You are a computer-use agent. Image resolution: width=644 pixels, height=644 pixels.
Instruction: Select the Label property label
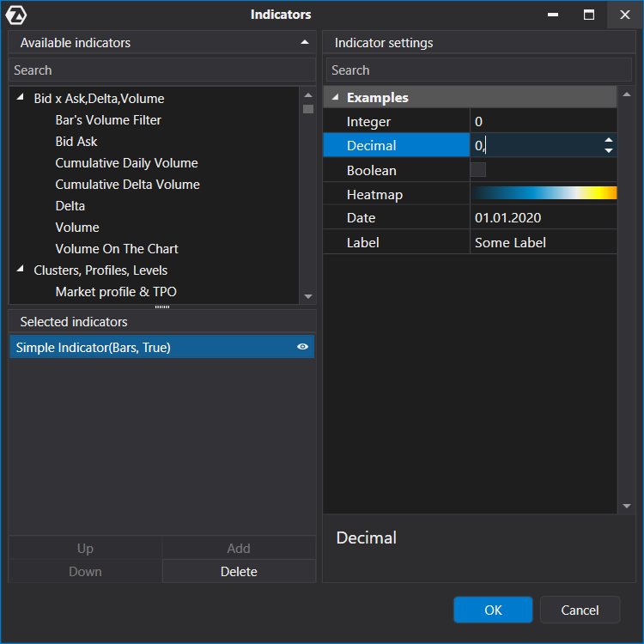pyautogui.click(x=362, y=242)
